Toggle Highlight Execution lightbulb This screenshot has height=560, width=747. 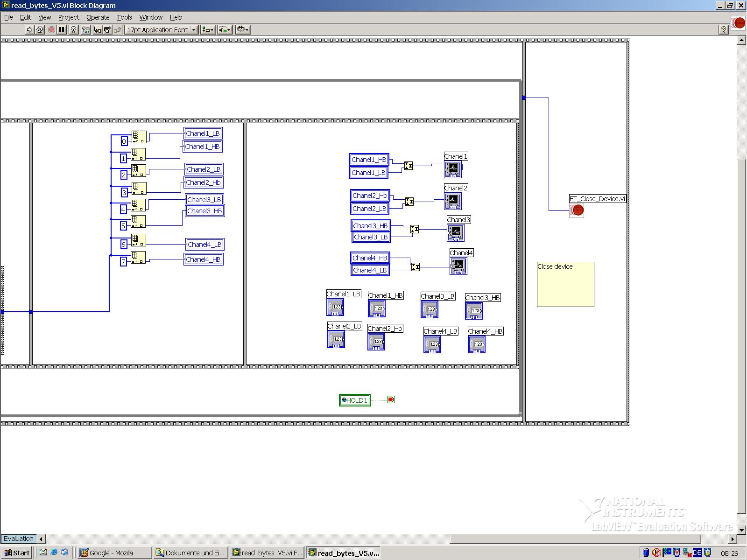[x=73, y=29]
